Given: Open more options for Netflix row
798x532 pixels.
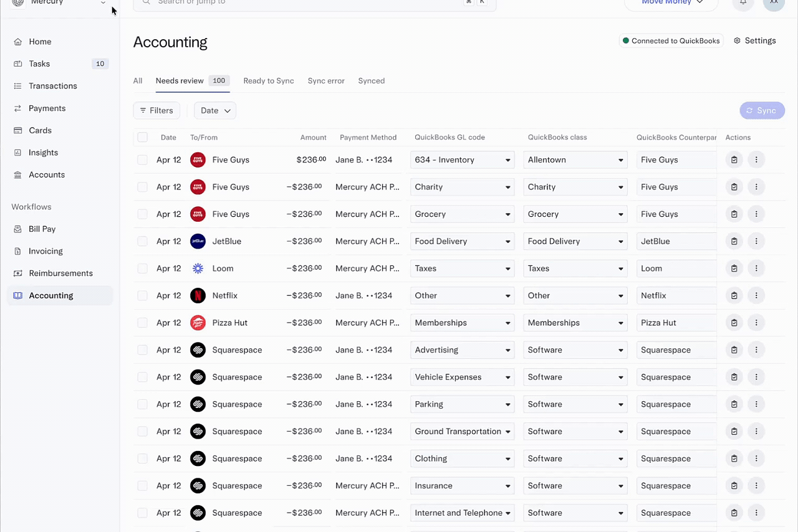Looking at the screenshot, I should (756, 296).
